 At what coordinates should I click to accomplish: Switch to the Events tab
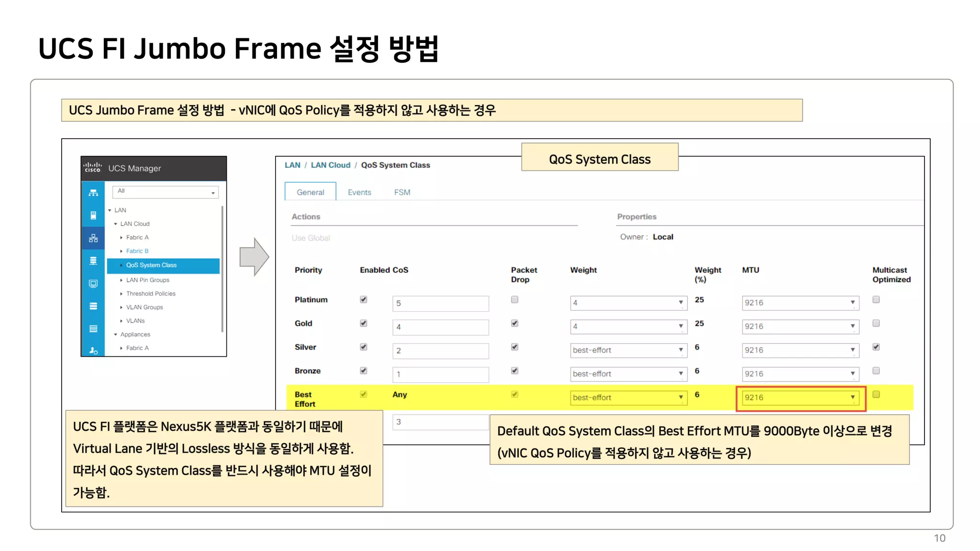[359, 192]
